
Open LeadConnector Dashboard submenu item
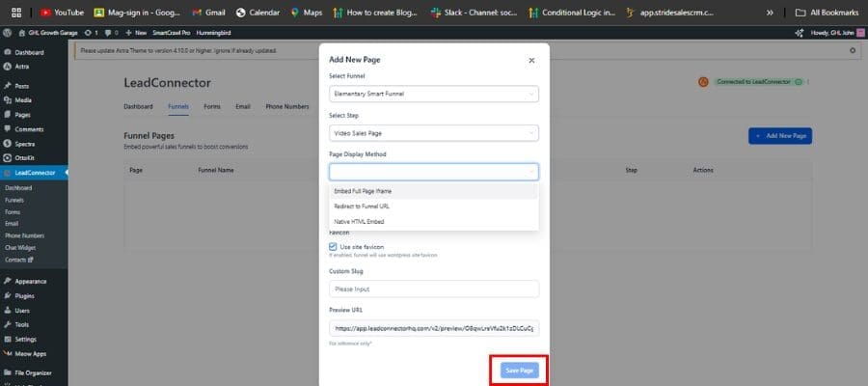18,188
